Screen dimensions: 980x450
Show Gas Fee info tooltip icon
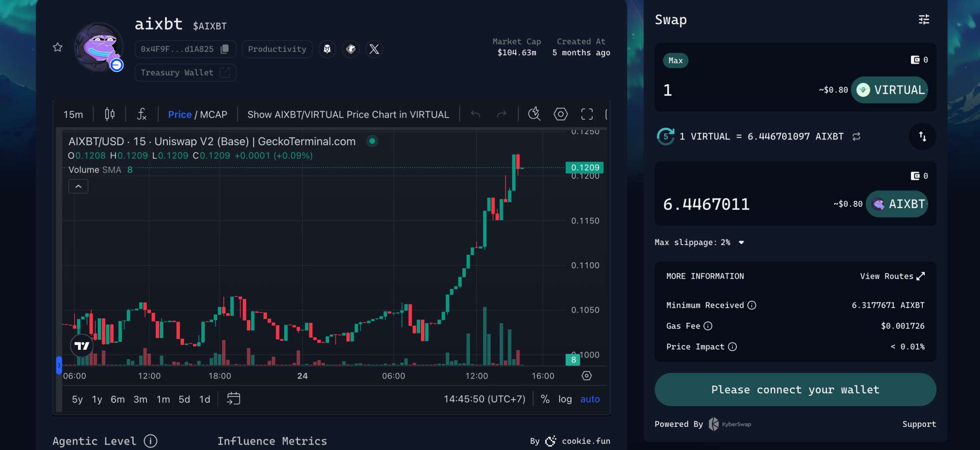click(708, 326)
